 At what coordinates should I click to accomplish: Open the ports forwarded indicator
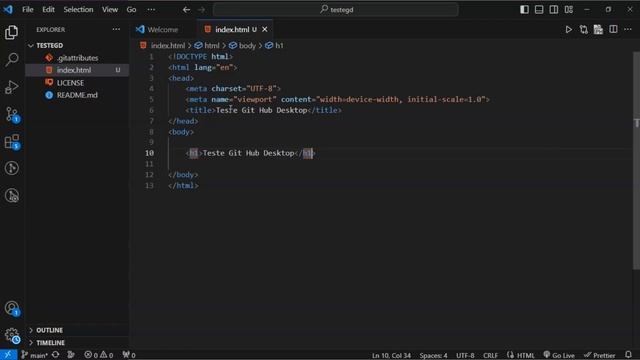129,355
